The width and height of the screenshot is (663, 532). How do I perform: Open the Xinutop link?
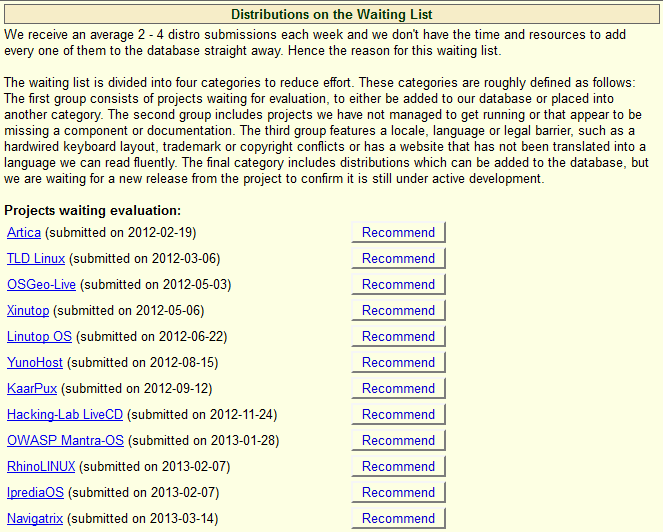click(x=28, y=310)
